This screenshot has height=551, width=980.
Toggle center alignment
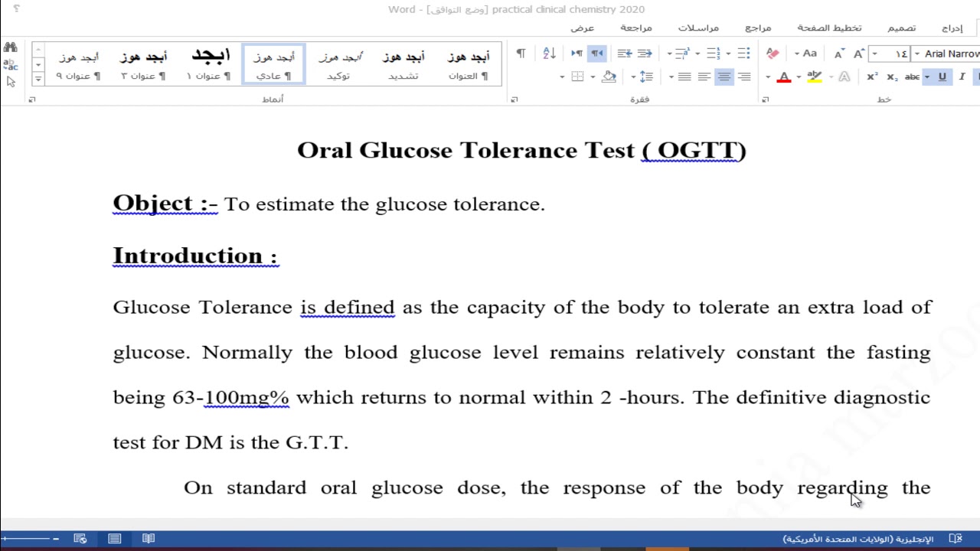[x=724, y=77]
